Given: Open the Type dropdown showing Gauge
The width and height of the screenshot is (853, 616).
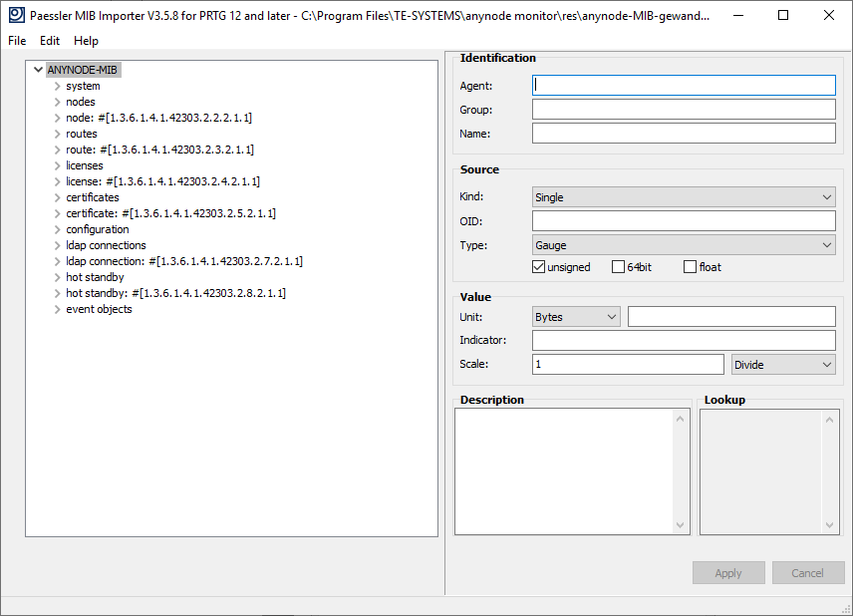Looking at the screenshot, I should [x=825, y=244].
